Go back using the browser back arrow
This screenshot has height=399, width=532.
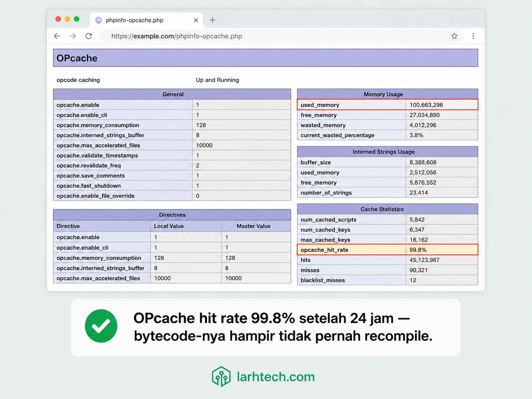pos(57,36)
